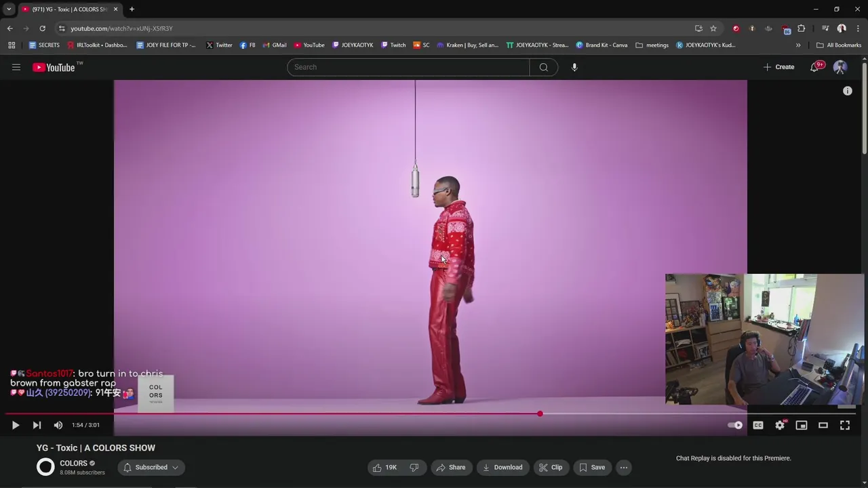Click the red progress bar scrubber handle
Screen dimensions: 868x488
point(540,413)
